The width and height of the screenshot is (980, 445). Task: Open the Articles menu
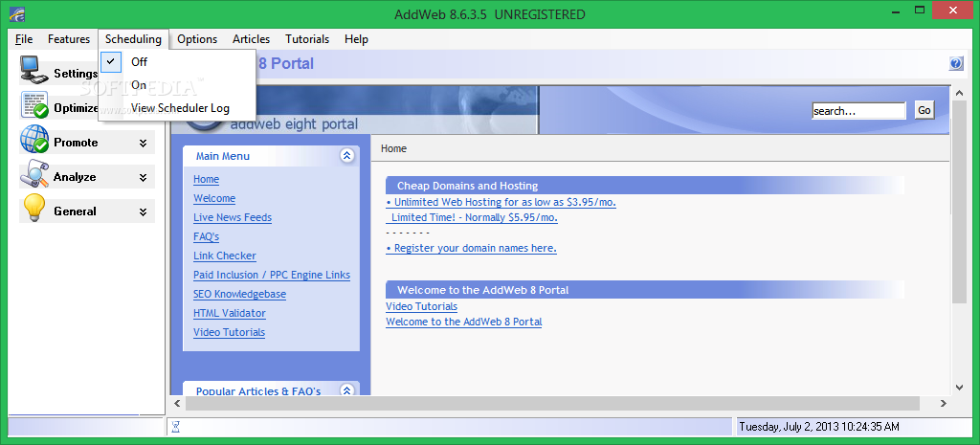click(x=252, y=38)
